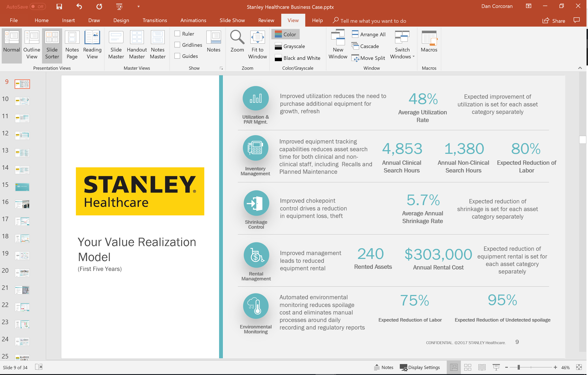
Task: Enable the Gridlines checkbox
Action: pyautogui.click(x=177, y=45)
